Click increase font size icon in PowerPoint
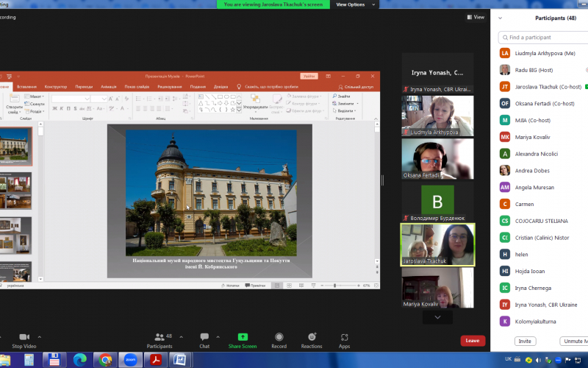This screenshot has height=368, width=588. [x=111, y=99]
